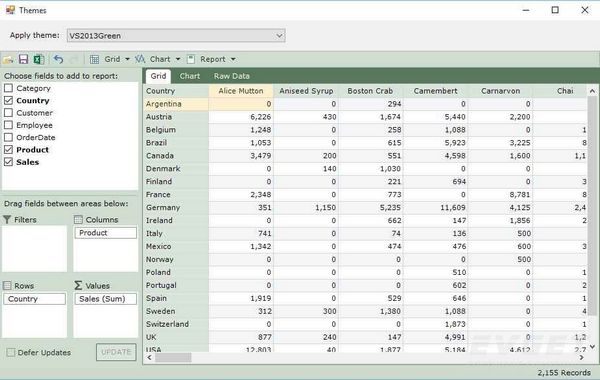Click the Chart line icon in toolbar
This screenshot has width=600, height=380.
(x=140, y=59)
